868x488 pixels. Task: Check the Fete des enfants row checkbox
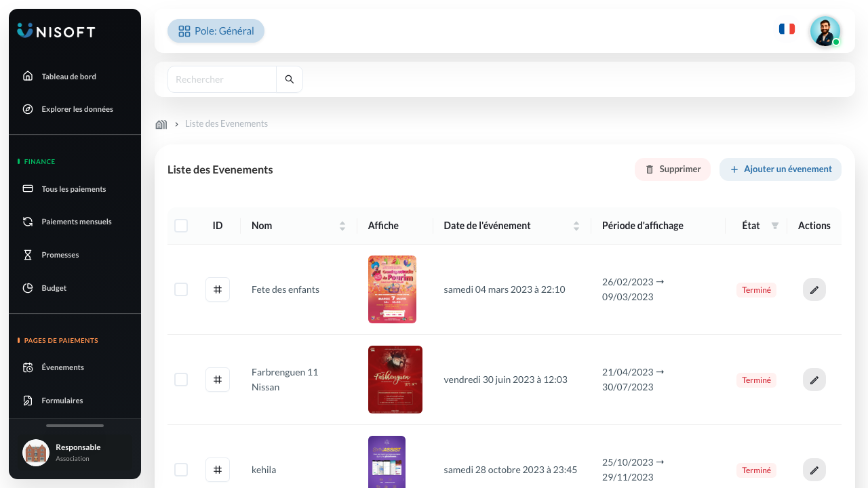181,289
